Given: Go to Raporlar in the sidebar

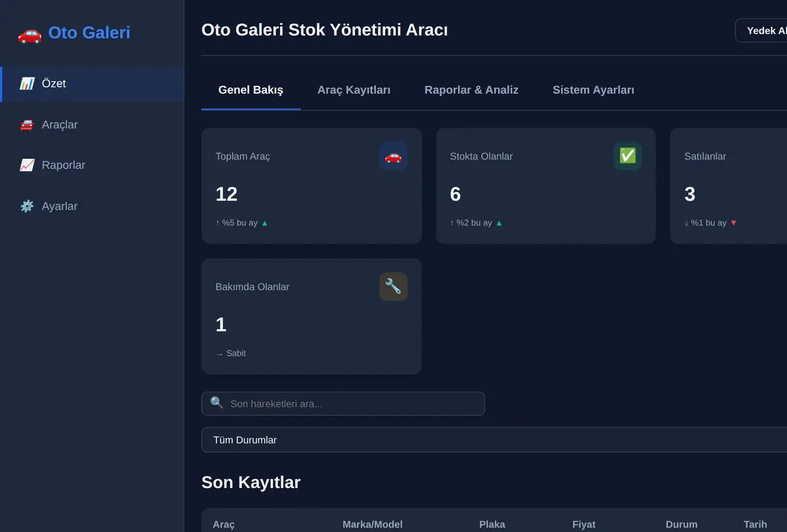Looking at the screenshot, I should [x=92, y=165].
